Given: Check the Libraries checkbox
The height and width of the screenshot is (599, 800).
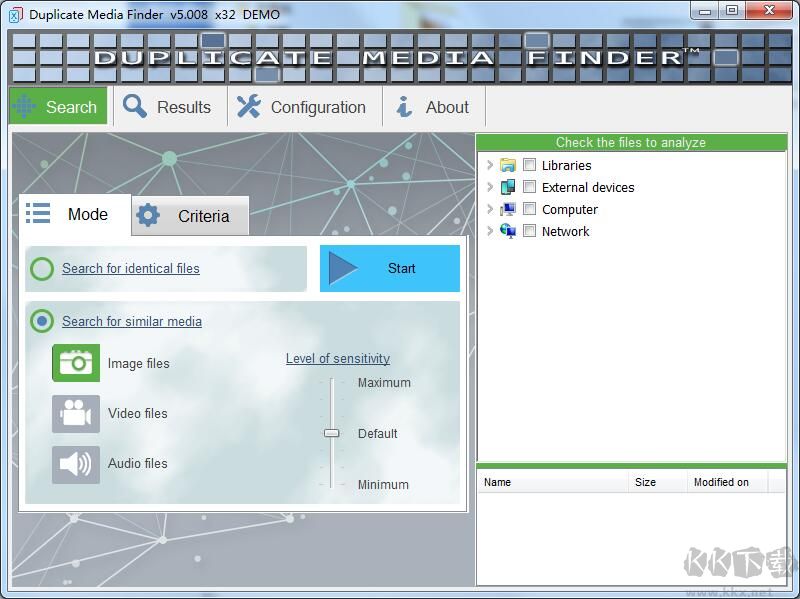Looking at the screenshot, I should (530, 165).
